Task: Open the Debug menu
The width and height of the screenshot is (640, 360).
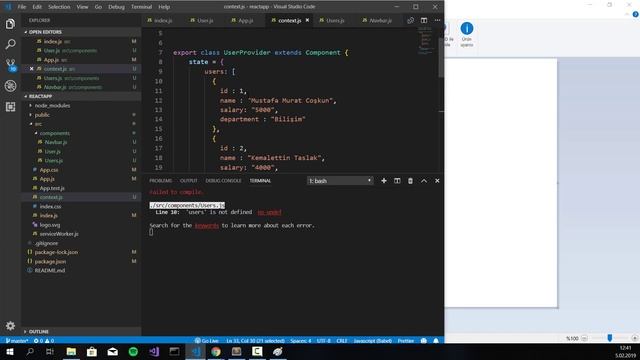Action: tap(116, 7)
